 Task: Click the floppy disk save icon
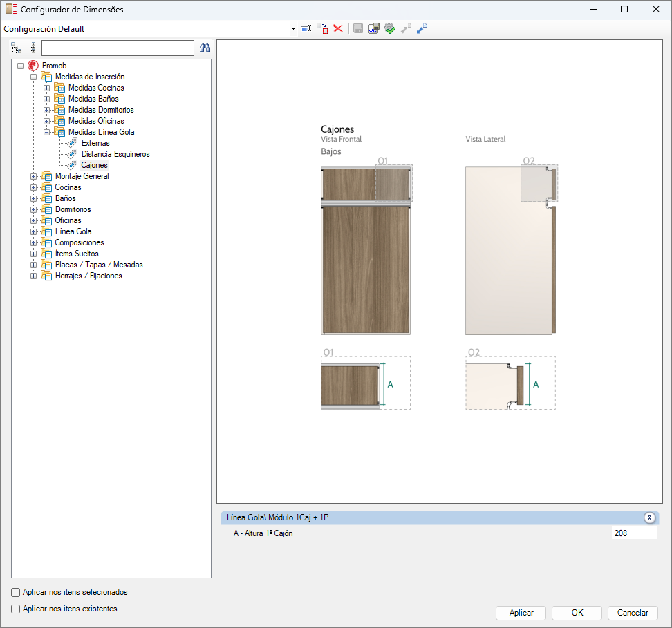tap(358, 29)
